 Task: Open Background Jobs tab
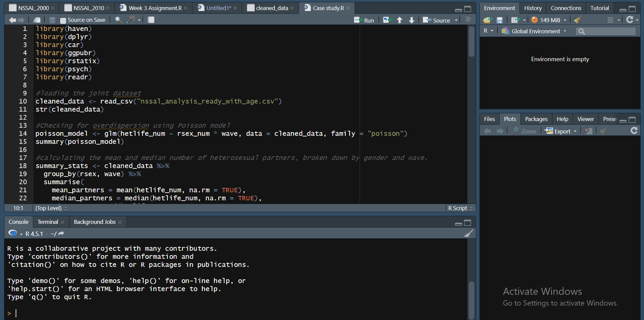pyautogui.click(x=95, y=222)
